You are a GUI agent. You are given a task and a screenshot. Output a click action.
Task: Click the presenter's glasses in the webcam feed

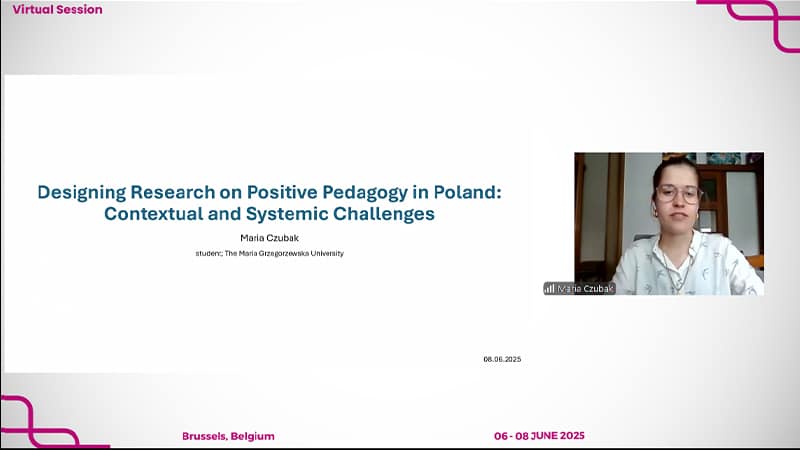(x=678, y=193)
